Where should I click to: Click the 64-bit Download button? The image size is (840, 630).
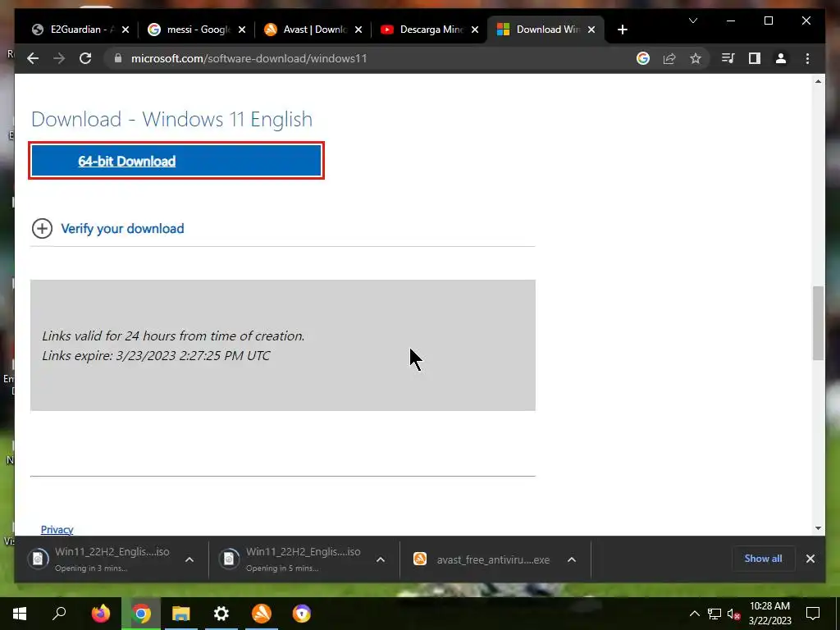pyautogui.click(x=176, y=161)
